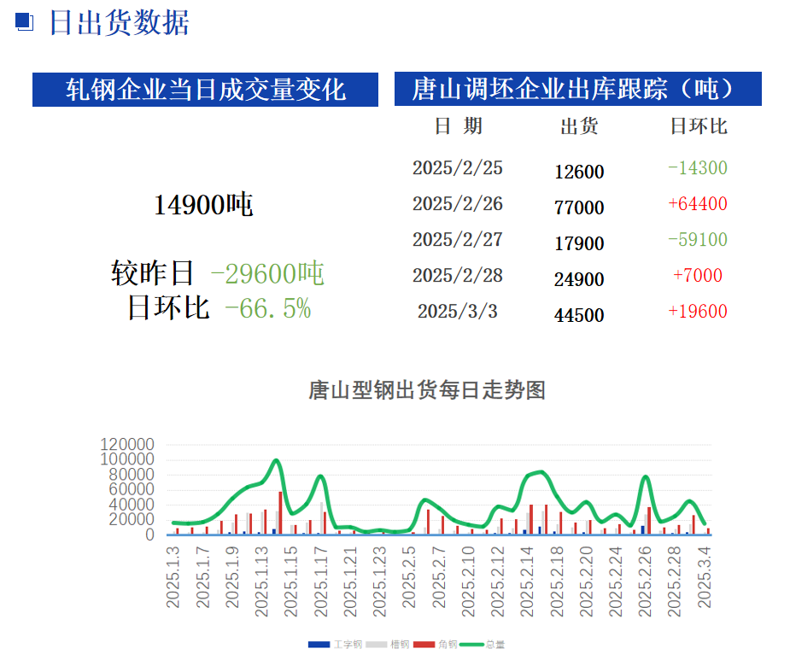Click the red 角钢 legend marker

[424, 645]
